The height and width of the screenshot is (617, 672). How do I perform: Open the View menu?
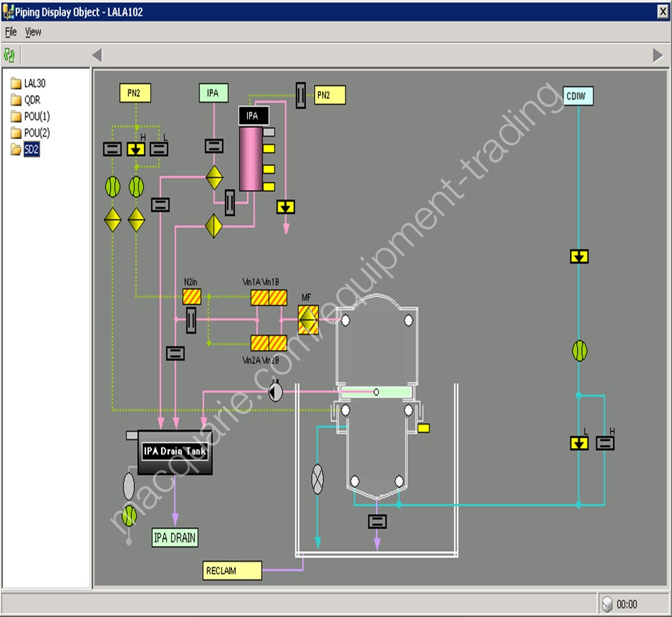click(x=33, y=32)
